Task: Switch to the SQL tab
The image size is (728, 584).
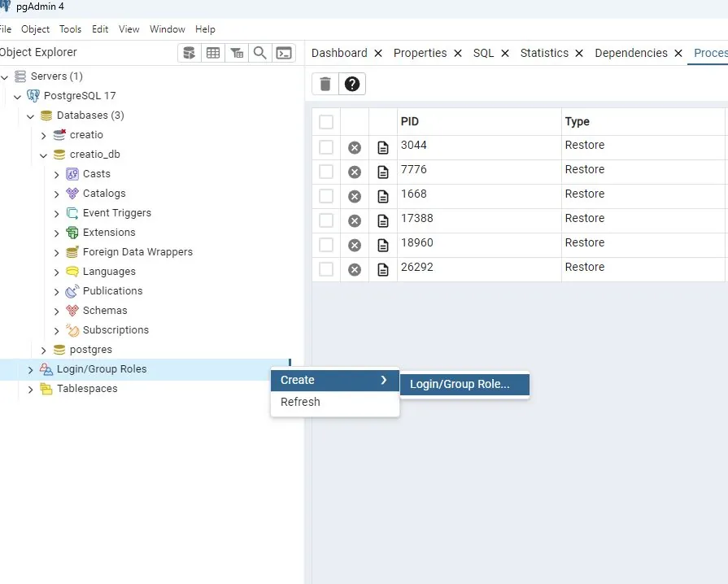Action: [483, 53]
